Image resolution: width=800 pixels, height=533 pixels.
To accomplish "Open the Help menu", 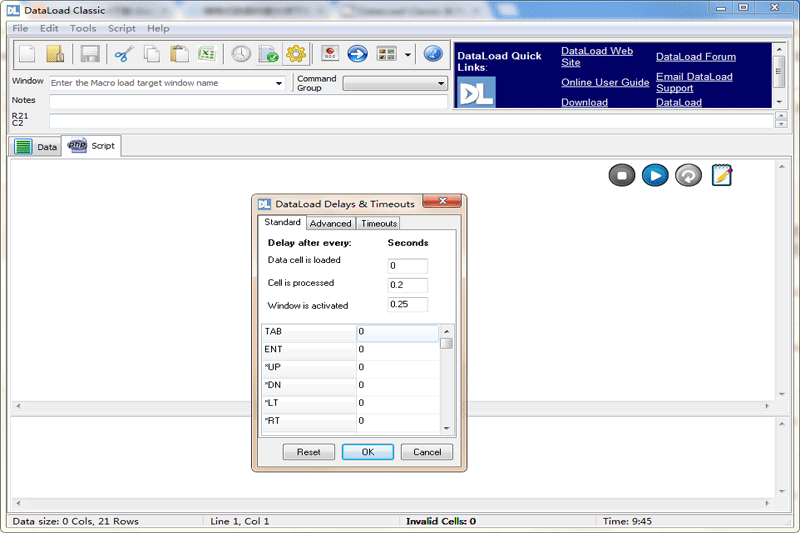I will coord(158,29).
